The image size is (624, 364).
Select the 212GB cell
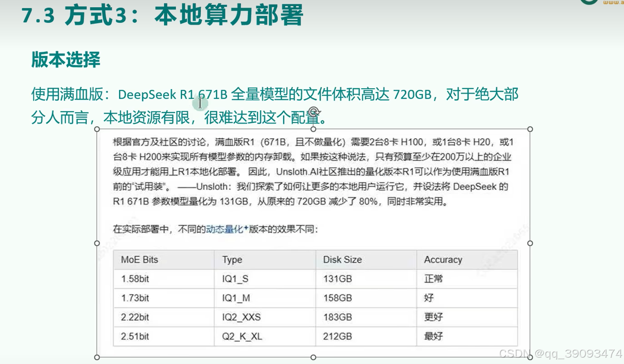click(x=366, y=336)
